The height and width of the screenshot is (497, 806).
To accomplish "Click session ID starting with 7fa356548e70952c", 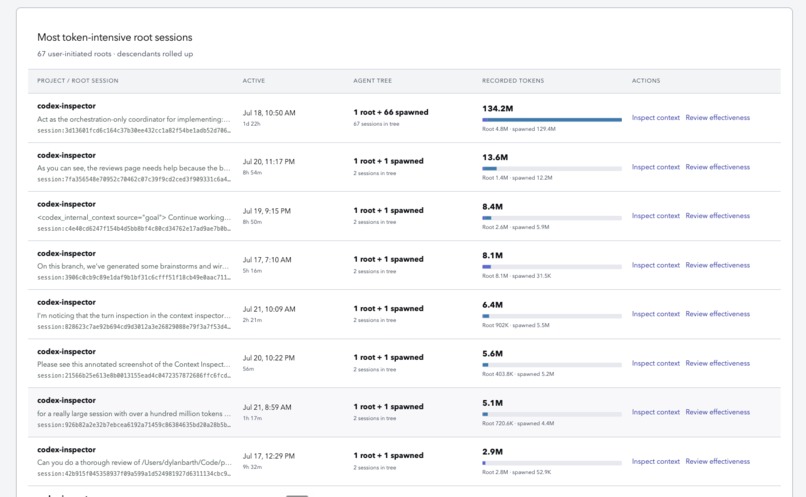I will (x=134, y=179).
